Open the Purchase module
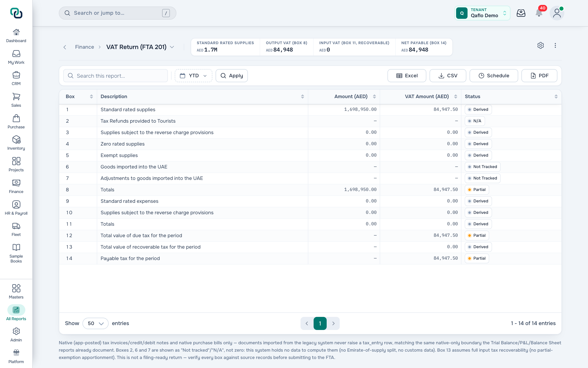 pos(16,122)
